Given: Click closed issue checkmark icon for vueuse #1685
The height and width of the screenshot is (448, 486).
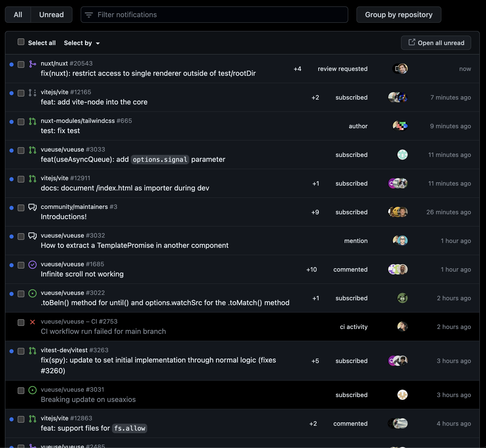Looking at the screenshot, I should pyautogui.click(x=33, y=265).
